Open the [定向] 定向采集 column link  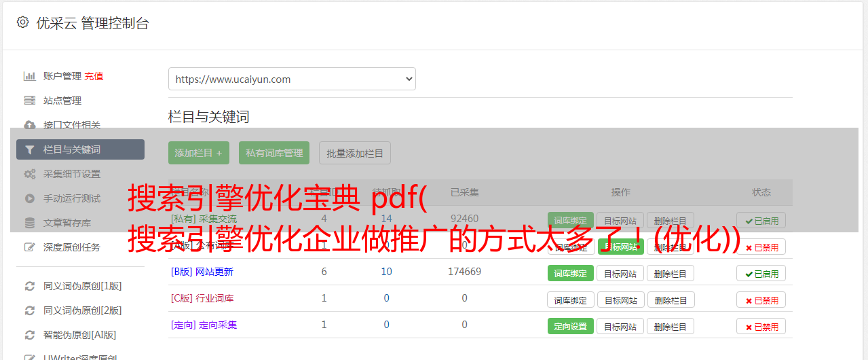click(x=204, y=325)
